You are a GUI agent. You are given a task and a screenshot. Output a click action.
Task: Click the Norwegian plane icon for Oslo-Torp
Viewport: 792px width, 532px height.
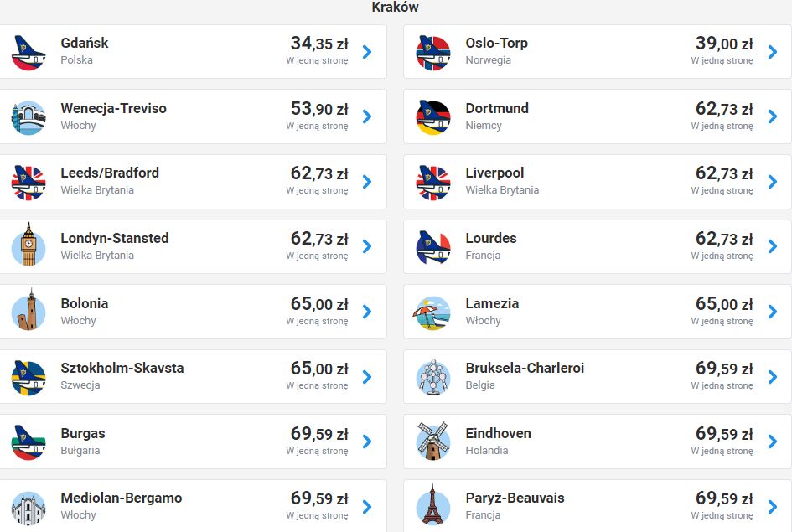coord(433,52)
